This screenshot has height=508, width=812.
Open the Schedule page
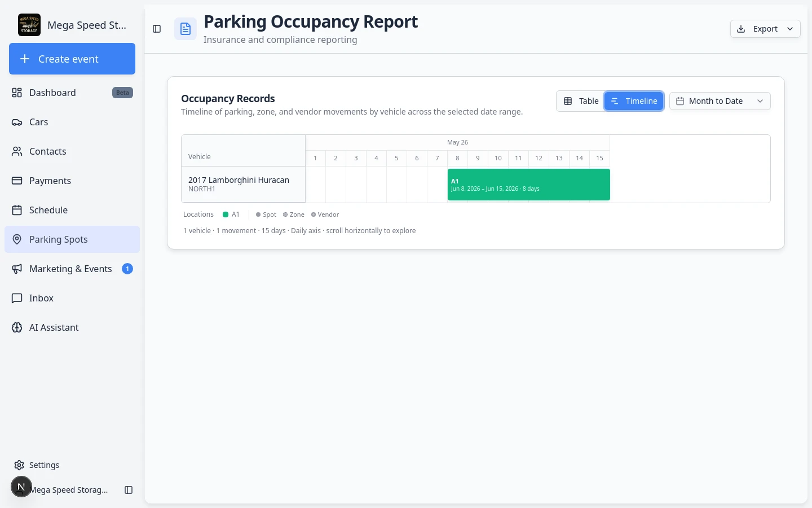click(x=72, y=210)
